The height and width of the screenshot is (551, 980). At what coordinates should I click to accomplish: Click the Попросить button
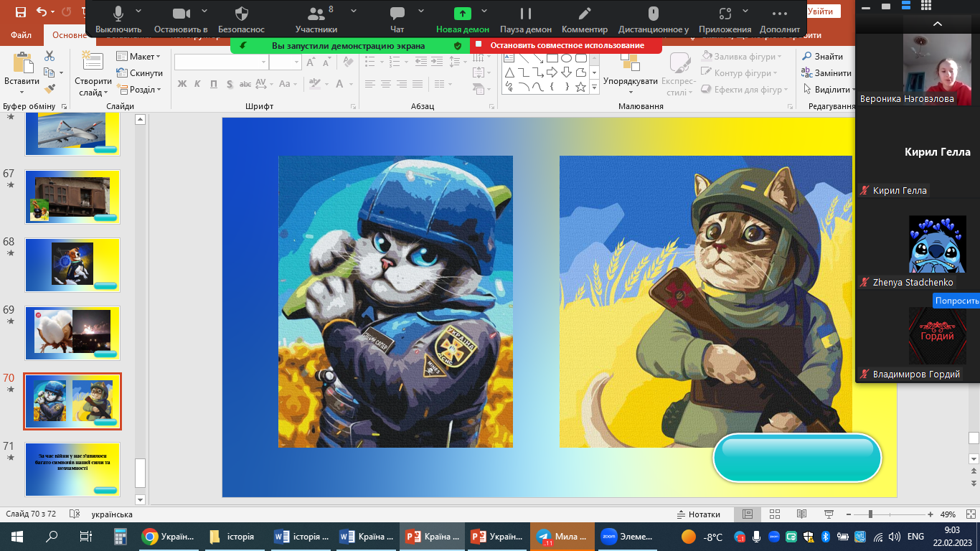pos(956,301)
